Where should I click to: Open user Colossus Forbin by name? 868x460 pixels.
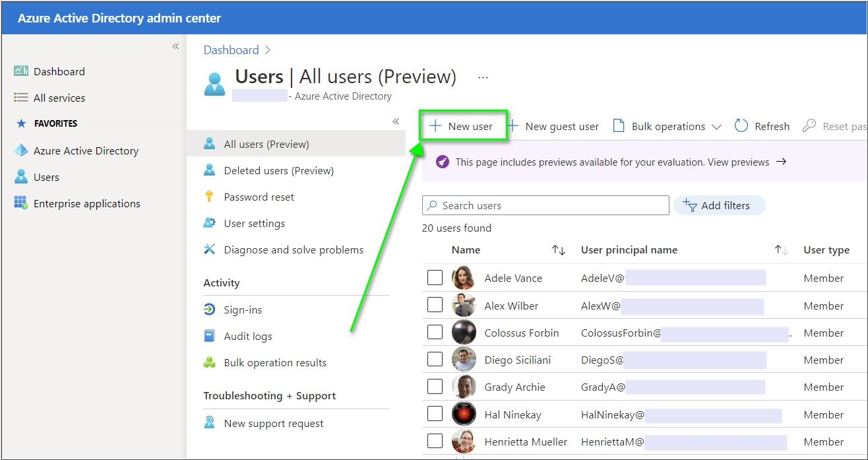click(x=522, y=333)
